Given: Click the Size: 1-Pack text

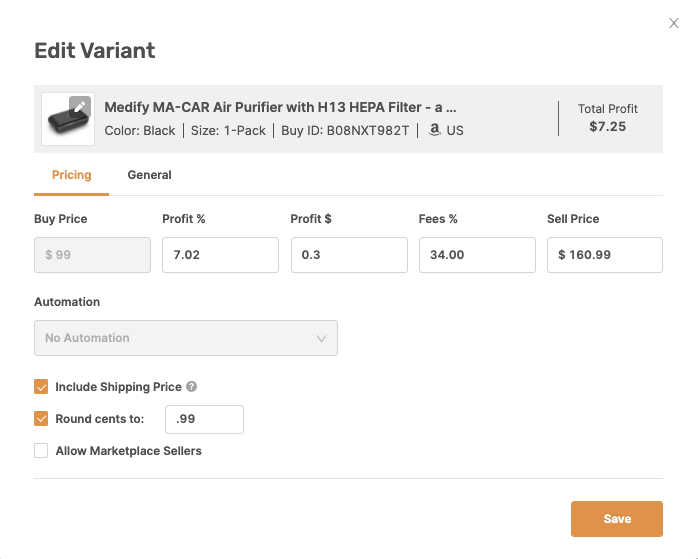Looking at the screenshot, I should pyautogui.click(x=228, y=130).
